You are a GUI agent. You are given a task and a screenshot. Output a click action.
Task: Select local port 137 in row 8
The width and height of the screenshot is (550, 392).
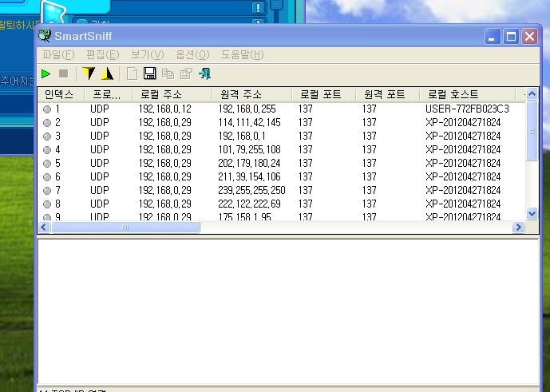306,204
